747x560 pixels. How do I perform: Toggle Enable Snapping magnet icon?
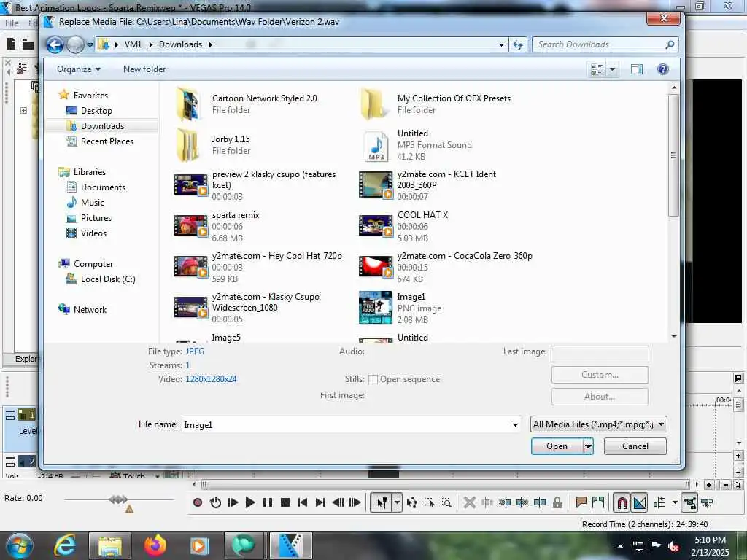(x=622, y=502)
